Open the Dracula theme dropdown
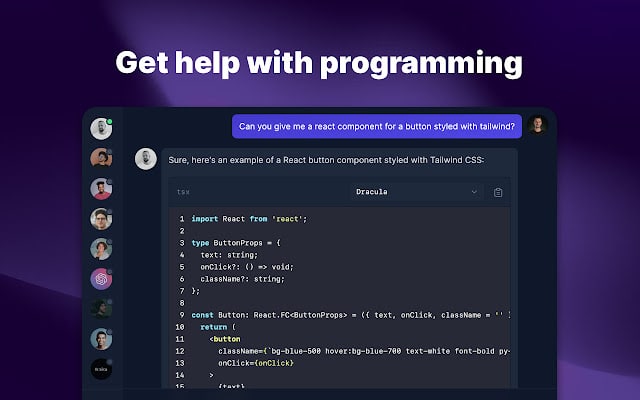Screen dimensions: 640x400 417,192
